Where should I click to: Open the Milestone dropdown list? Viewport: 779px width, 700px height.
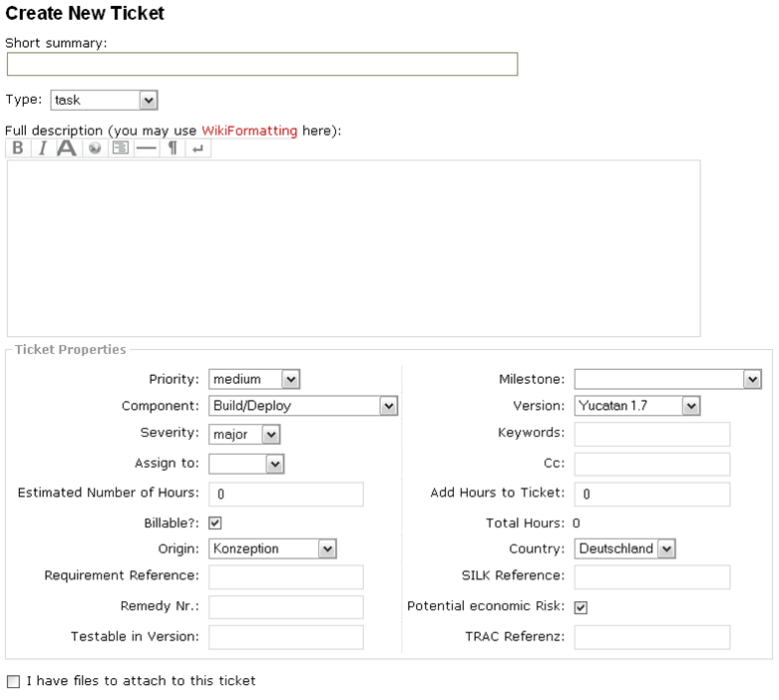(x=667, y=380)
